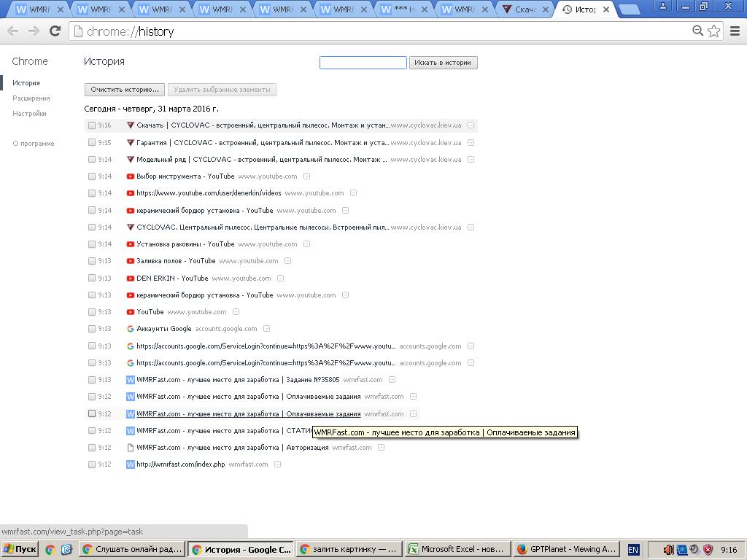Open dropdown for Заливка полов entry
Image resolution: width=747 pixels, height=560 pixels.
coord(287,261)
